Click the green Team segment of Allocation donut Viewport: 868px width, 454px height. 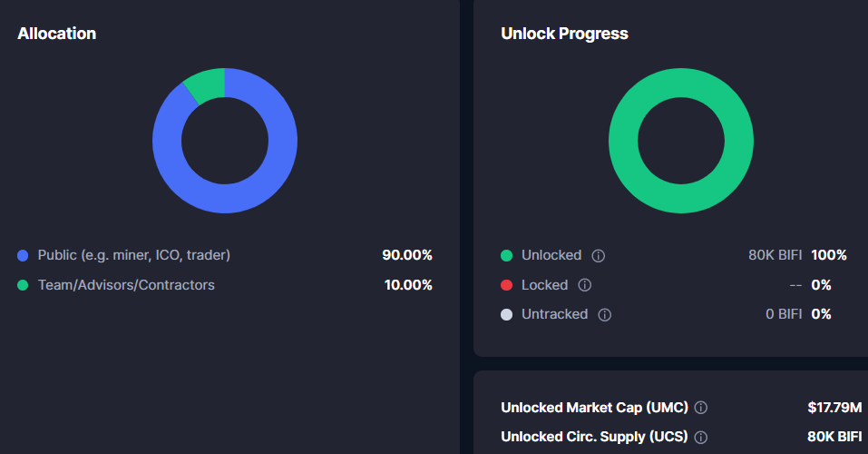coord(207,84)
